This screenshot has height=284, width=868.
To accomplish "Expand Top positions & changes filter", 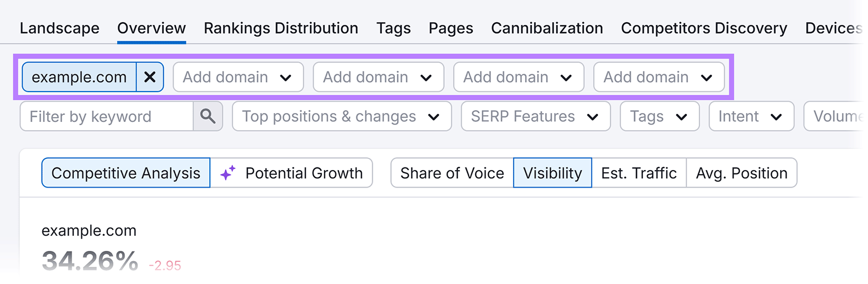I will (x=341, y=116).
